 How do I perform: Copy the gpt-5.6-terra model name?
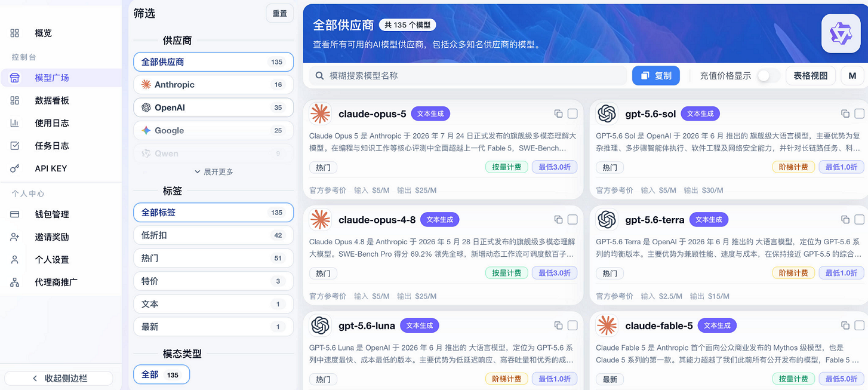pyautogui.click(x=845, y=220)
